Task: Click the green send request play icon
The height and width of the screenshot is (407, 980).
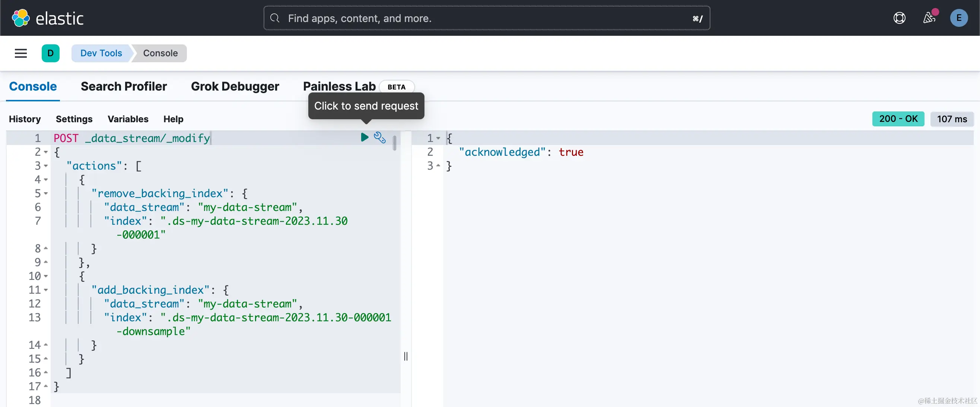Action: [x=364, y=137]
